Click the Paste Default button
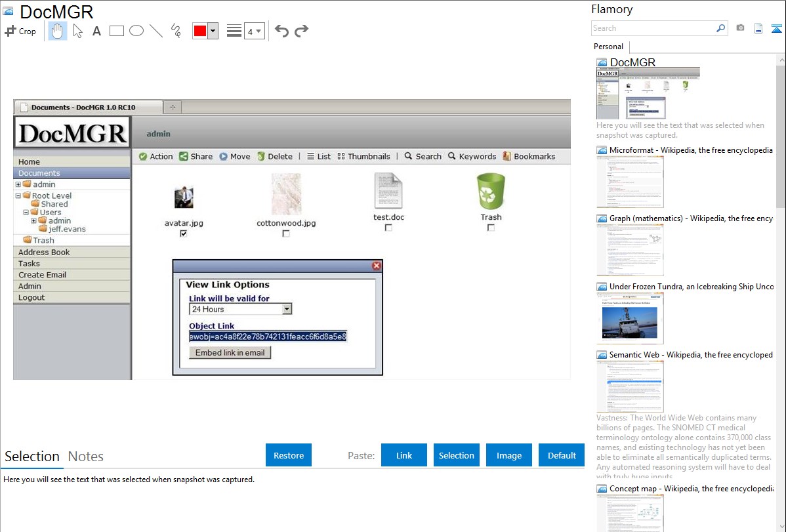Screen dimensions: 786x532 click(x=562, y=455)
